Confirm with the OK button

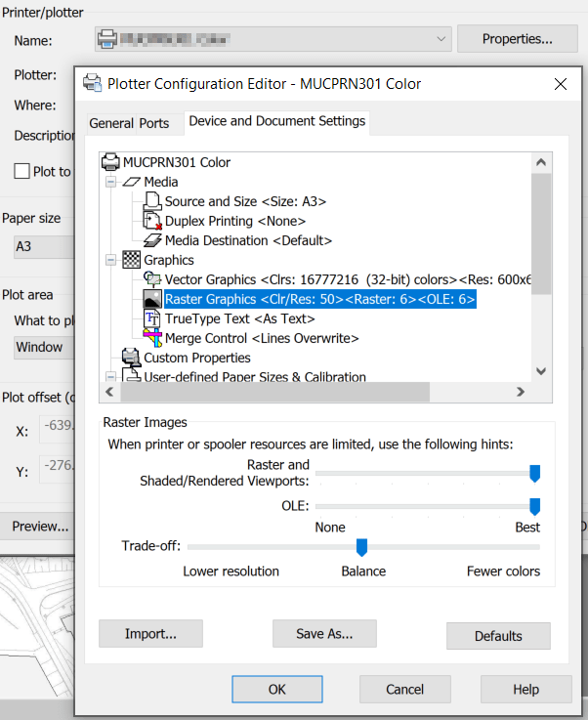[x=276, y=689]
